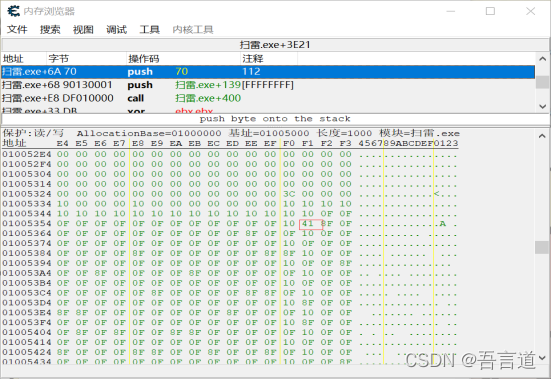Open the 工具 menu

point(149,30)
